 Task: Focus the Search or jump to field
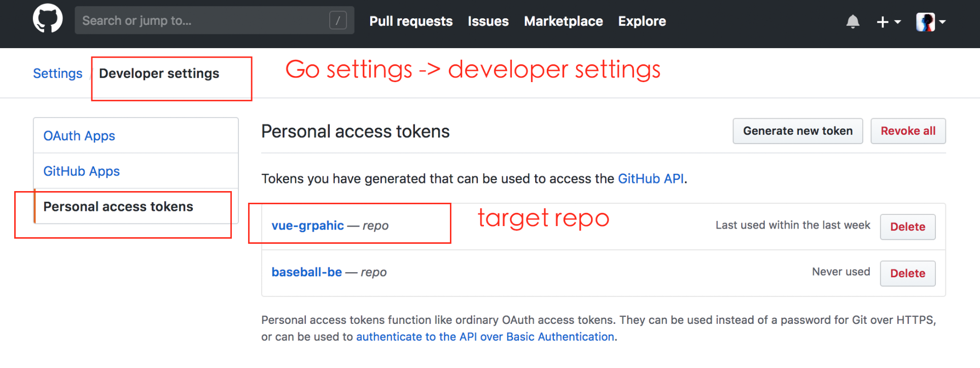[x=203, y=20]
